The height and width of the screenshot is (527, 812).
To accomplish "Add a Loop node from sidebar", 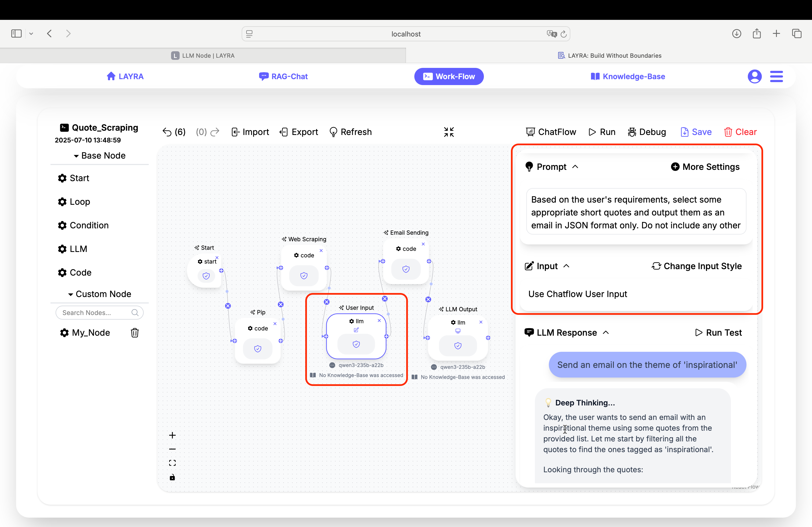I will [74, 202].
